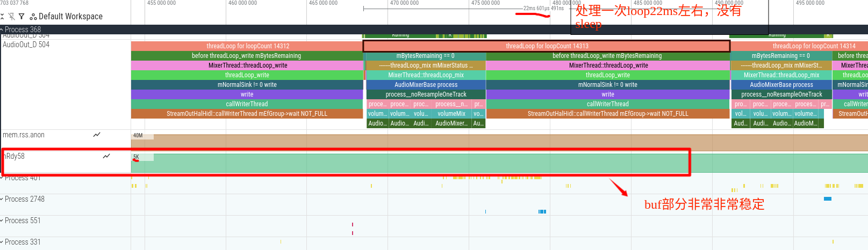Select mNormalSink != 0 write under loopCount 14312

coord(247,85)
